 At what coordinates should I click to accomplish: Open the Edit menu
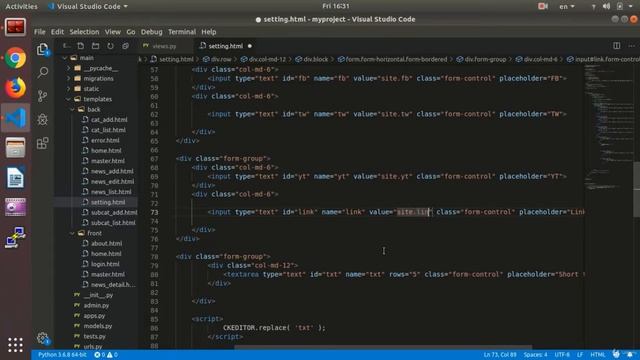(x=57, y=32)
